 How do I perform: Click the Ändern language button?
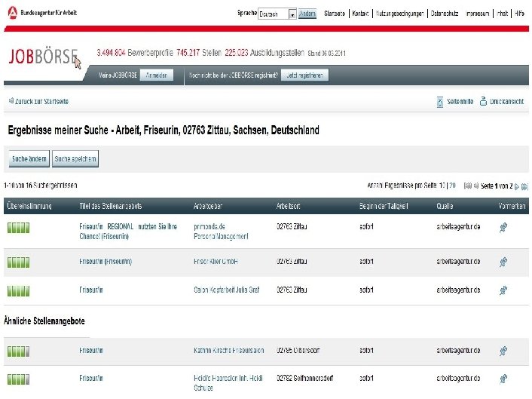pyautogui.click(x=307, y=14)
